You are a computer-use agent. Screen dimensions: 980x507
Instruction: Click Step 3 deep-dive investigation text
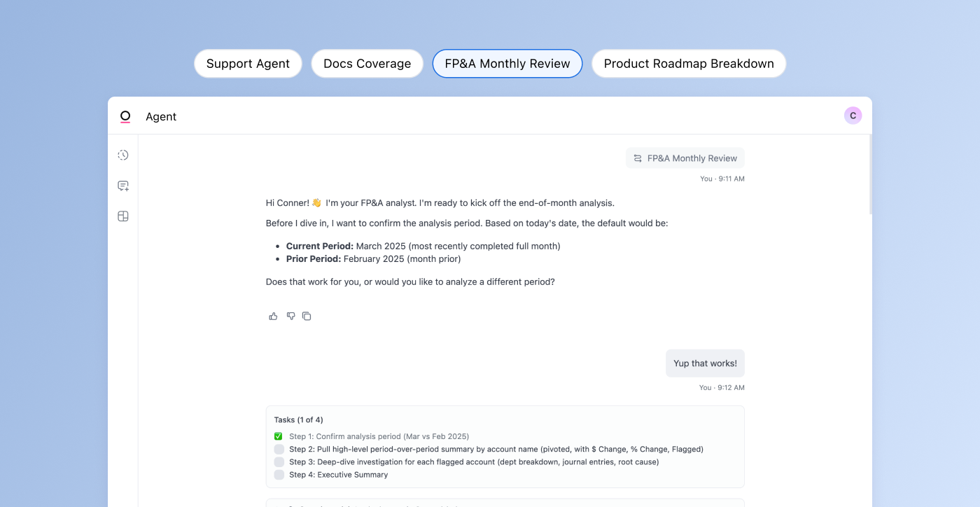click(474, 462)
